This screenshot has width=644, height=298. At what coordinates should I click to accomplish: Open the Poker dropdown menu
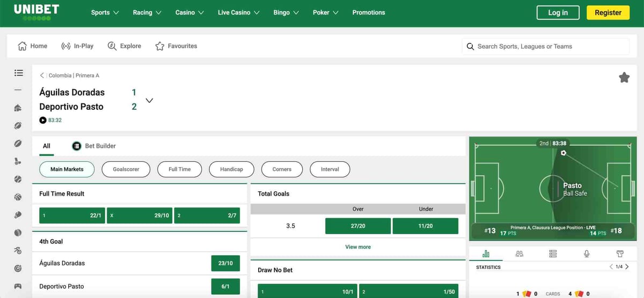click(326, 12)
